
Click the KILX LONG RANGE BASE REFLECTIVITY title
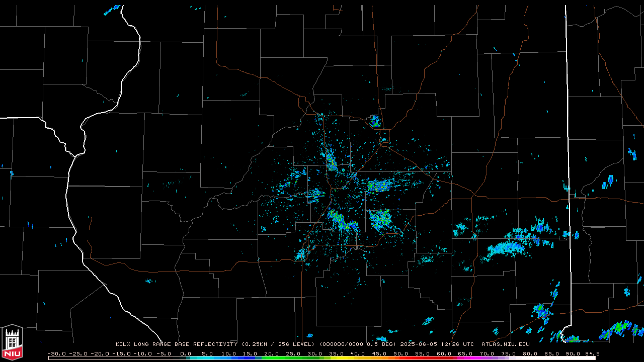(x=177, y=344)
